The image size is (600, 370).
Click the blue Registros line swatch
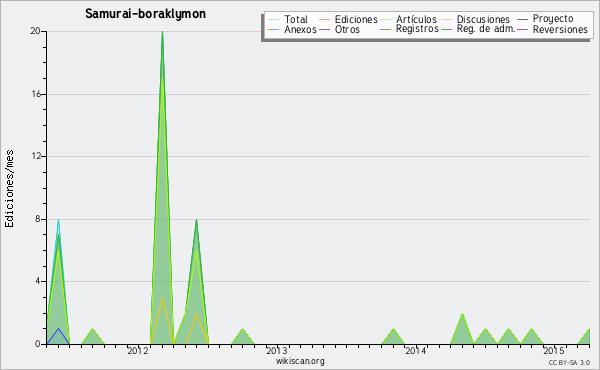(386, 29)
